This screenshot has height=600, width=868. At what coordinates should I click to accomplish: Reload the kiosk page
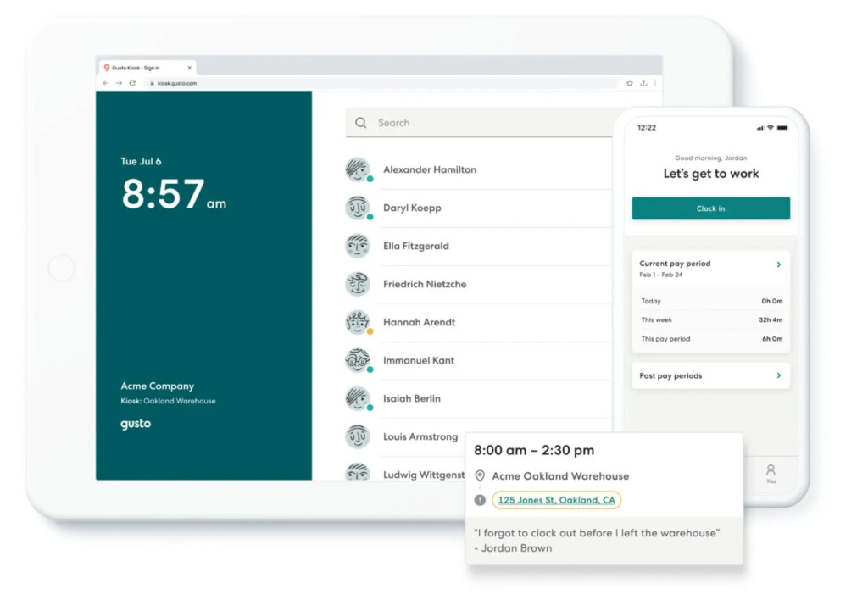(x=132, y=83)
